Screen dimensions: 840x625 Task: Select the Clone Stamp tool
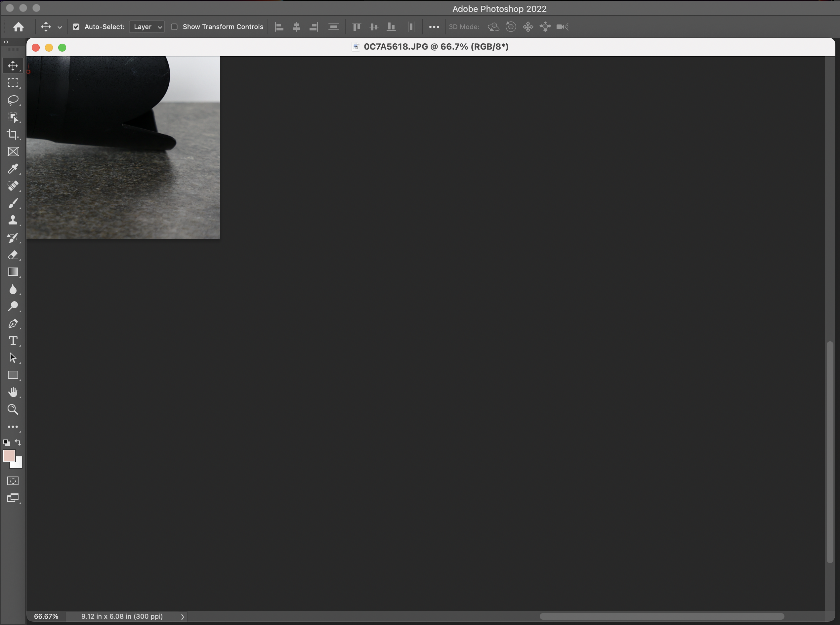(x=13, y=220)
